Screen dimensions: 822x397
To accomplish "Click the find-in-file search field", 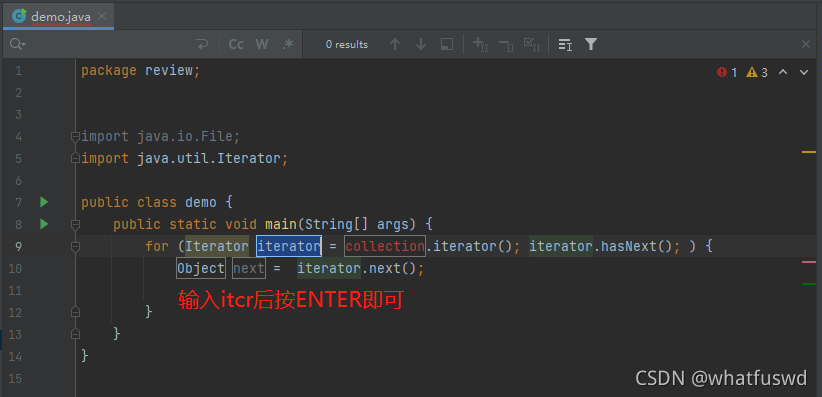I will point(110,45).
